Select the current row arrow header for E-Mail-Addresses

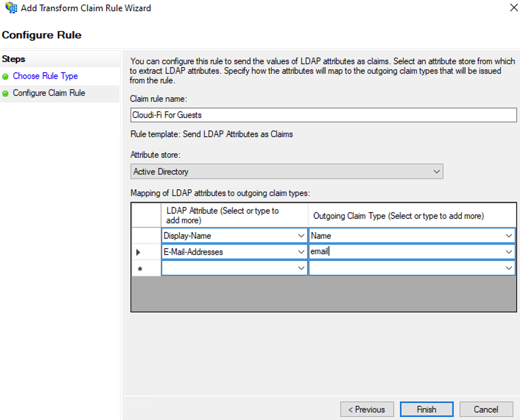pyautogui.click(x=146, y=252)
